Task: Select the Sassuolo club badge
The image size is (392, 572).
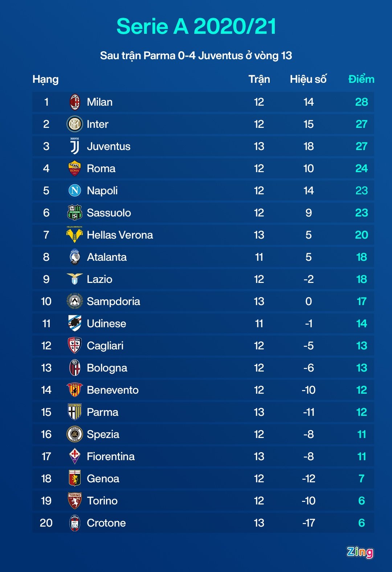Action: click(x=75, y=213)
